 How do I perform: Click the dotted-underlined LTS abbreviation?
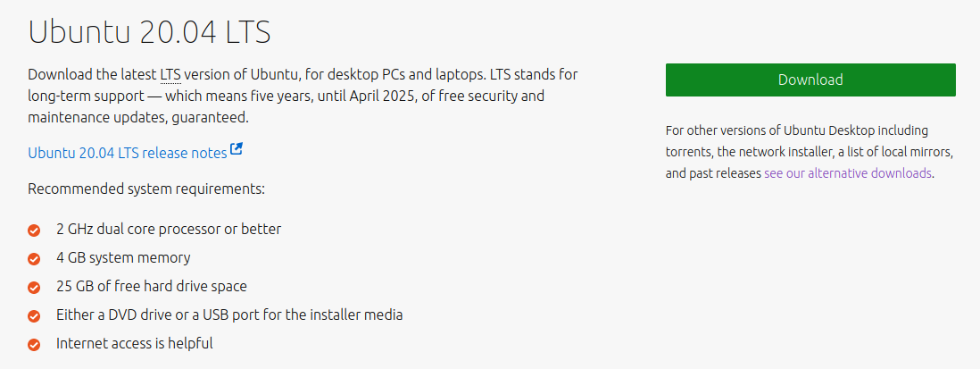(170, 75)
